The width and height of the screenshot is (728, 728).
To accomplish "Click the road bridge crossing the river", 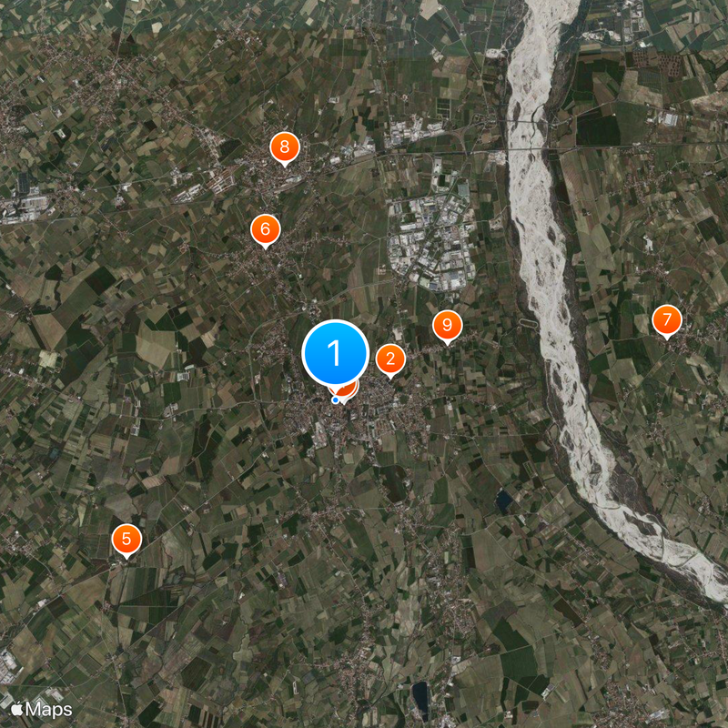I will [x=534, y=150].
